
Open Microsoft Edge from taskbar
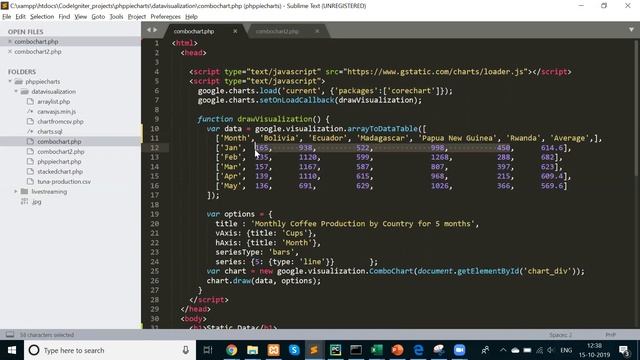(x=418, y=350)
